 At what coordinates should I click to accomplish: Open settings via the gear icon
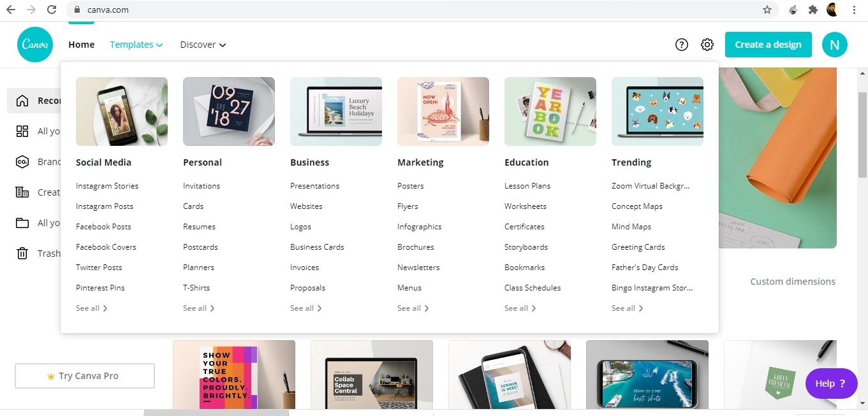[x=707, y=45]
